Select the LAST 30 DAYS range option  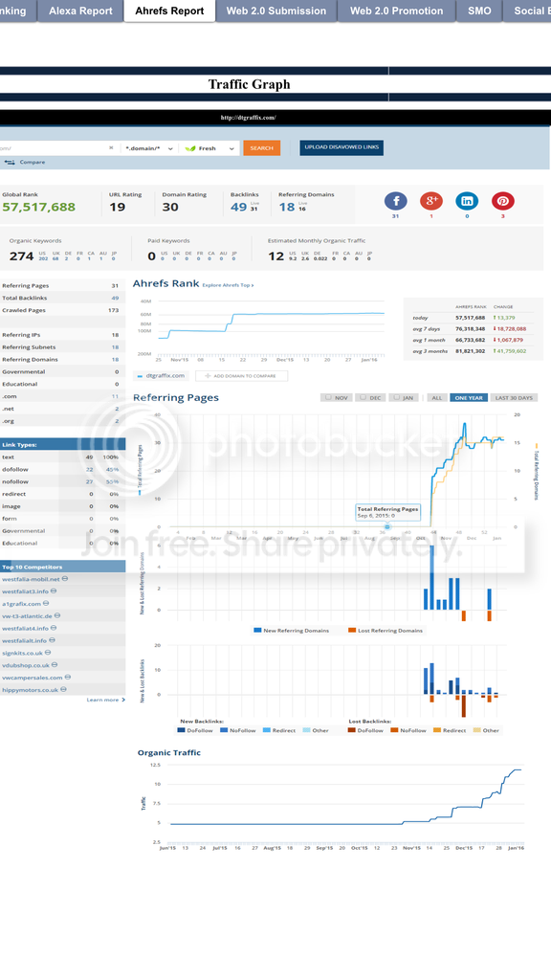[514, 397]
